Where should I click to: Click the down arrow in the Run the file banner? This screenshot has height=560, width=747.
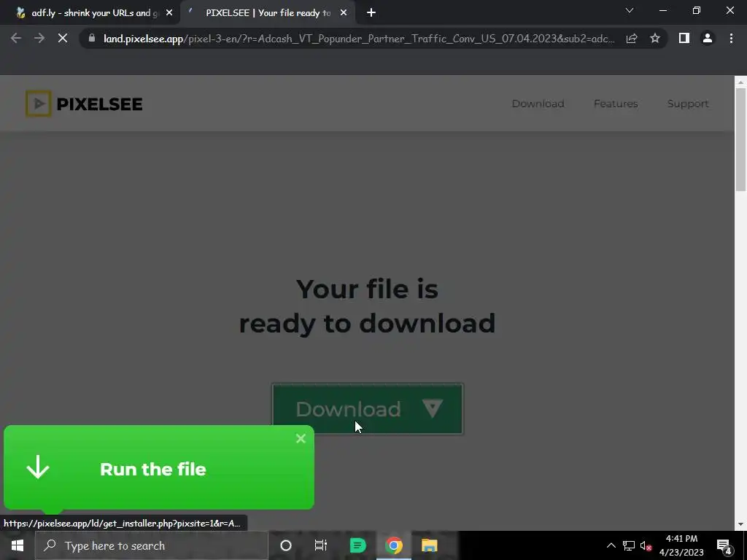point(38,467)
